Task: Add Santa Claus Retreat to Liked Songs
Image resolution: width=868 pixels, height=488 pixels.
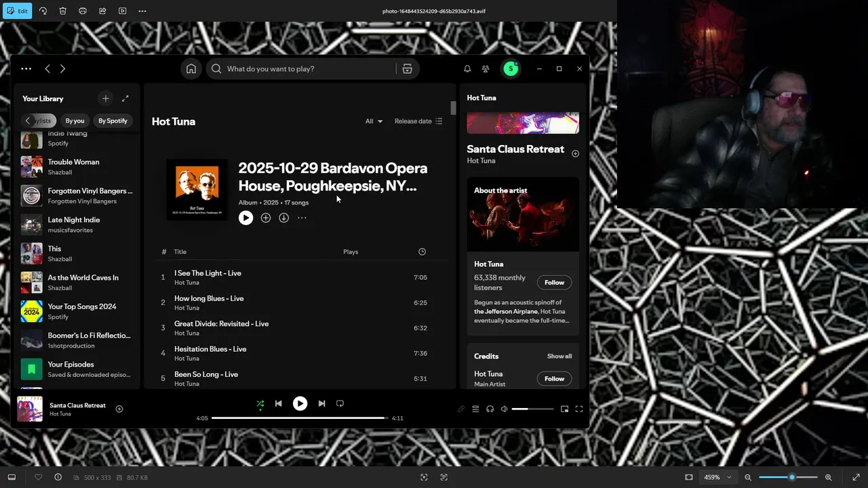Action: coord(119,409)
